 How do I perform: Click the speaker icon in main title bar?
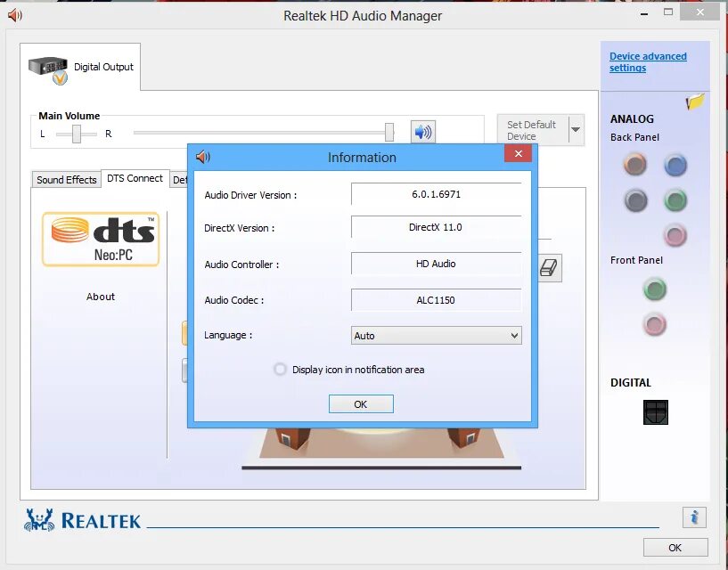(15, 15)
